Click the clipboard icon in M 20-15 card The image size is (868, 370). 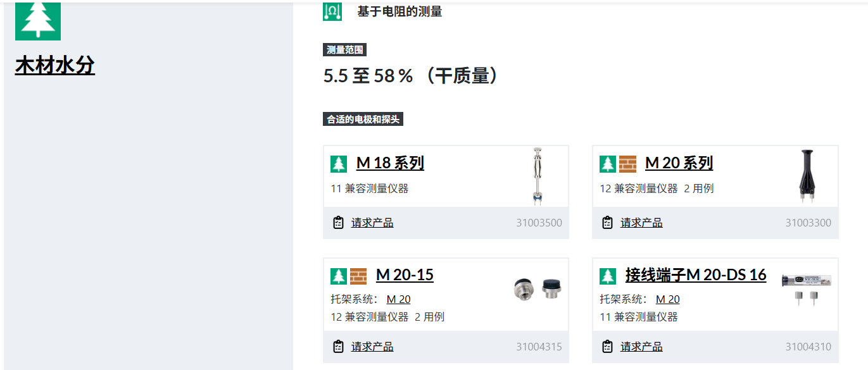tap(338, 347)
